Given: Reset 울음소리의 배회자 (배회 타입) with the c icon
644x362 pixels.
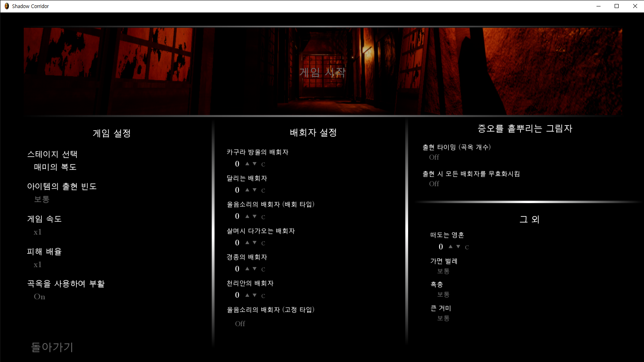Looking at the screenshot, I should click(263, 217).
